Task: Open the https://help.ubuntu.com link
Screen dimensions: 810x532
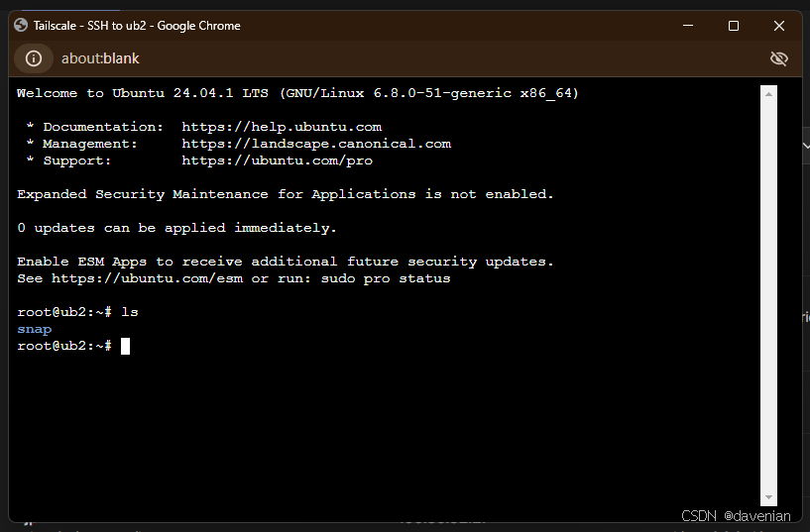Action: click(x=282, y=127)
